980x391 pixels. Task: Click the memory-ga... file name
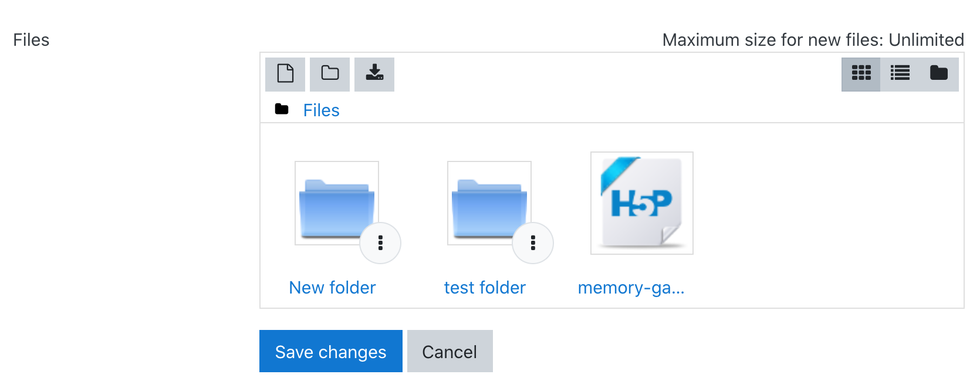pos(631,288)
